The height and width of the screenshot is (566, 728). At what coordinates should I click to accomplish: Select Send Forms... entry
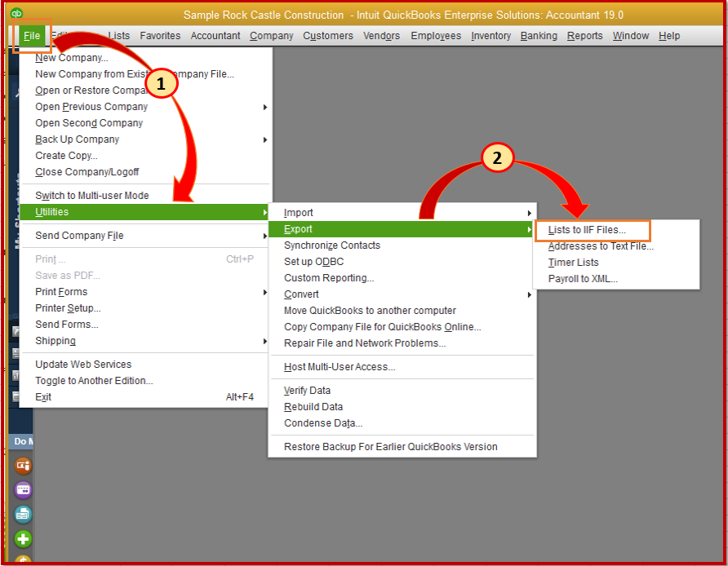67,325
